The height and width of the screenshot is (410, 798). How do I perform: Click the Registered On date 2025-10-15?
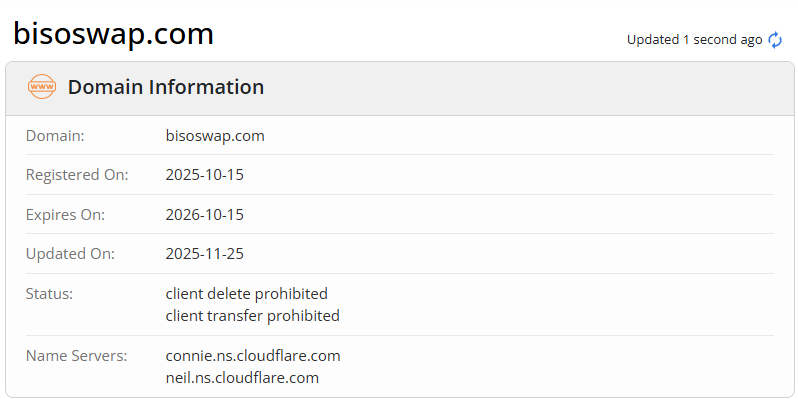pos(205,175)
